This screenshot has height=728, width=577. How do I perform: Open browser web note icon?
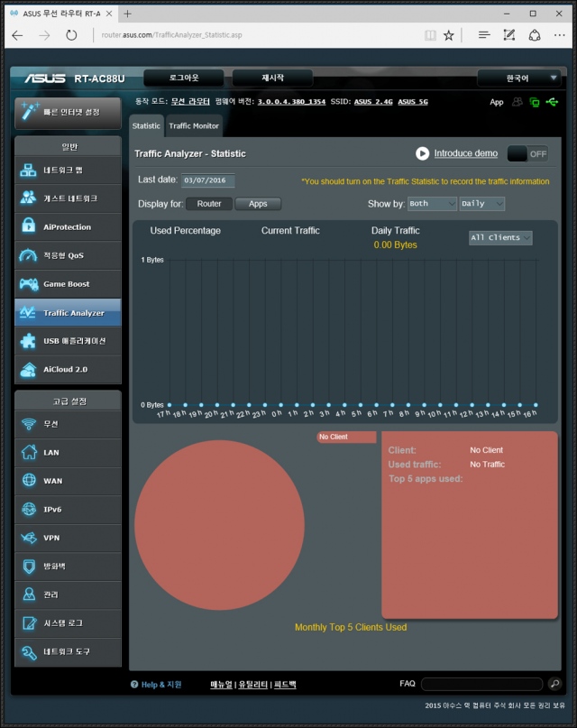click(x=508, y=35)
